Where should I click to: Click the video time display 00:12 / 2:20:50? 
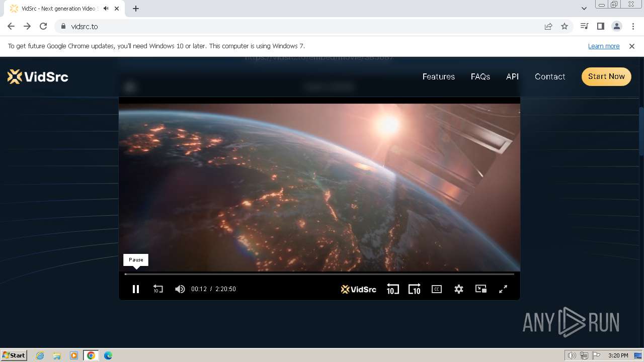point(213,289)
